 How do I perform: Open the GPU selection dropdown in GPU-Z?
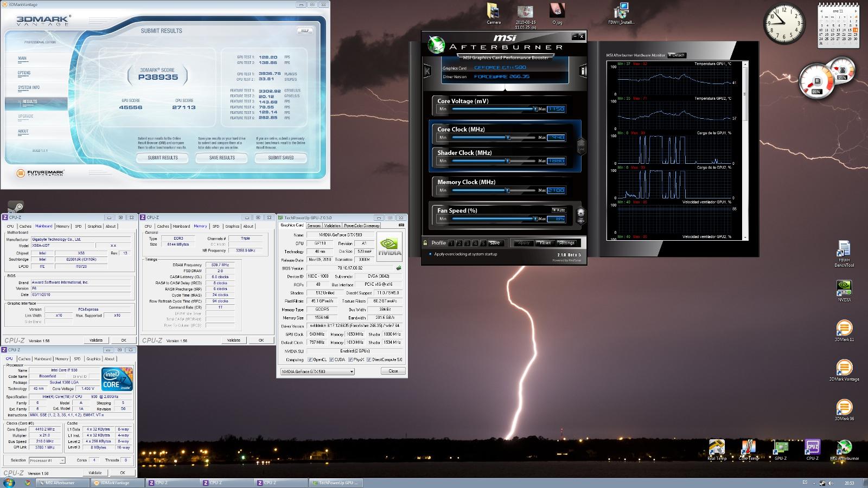[317, 371]
